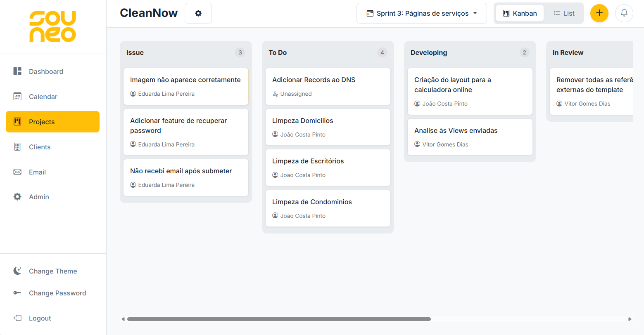Open Calendar from the sidebar

click(x=43, y=97)
